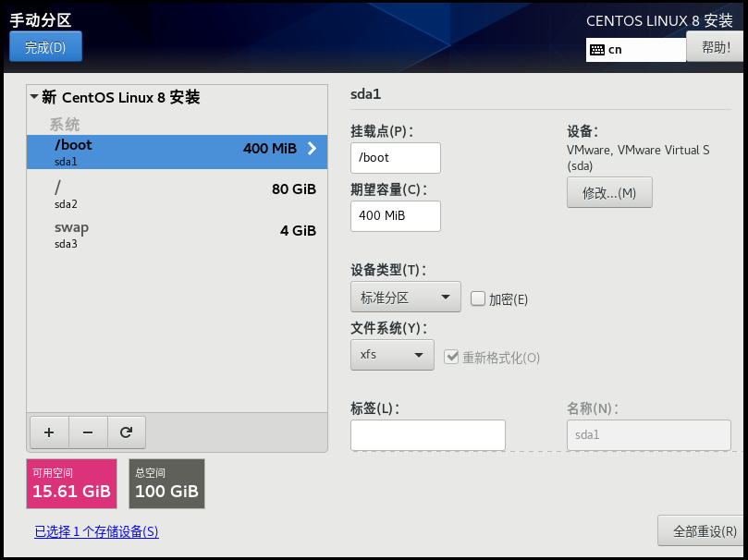Screen dimensions: 748x560
Task: Click the 修改...(M) modify device button
Action: point(609,192)
